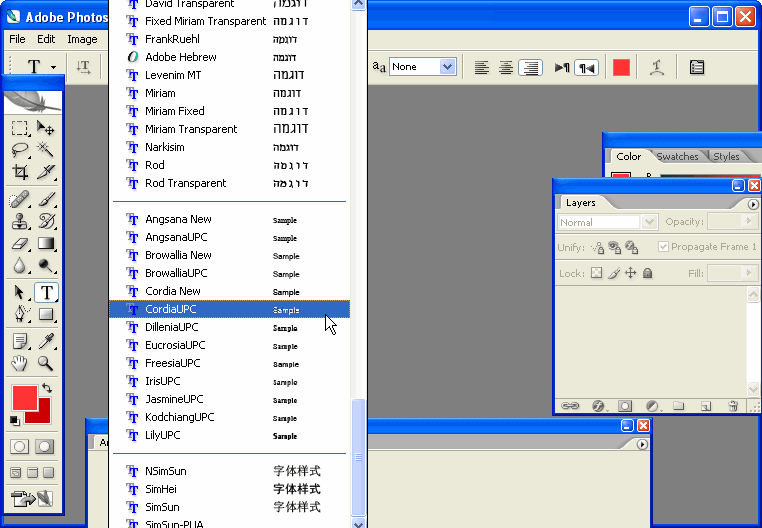Choose Adobe Hebrew font
The height and width of the screenshot is (528, 762).
[x=229, y=57]
